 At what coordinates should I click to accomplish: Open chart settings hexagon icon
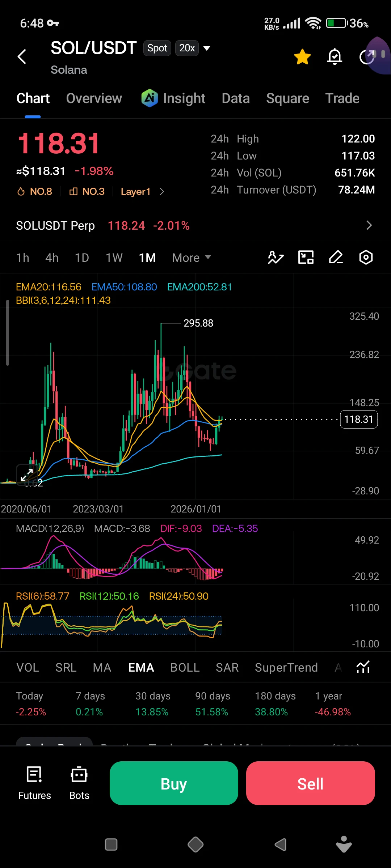pos(366,258)
